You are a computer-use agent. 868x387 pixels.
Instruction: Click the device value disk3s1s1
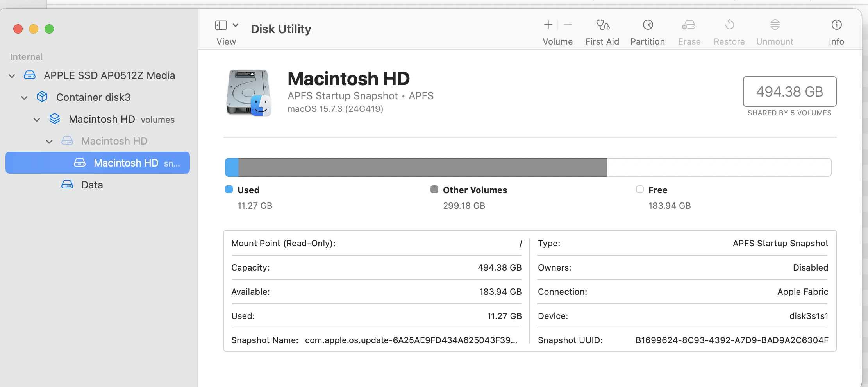(809, 316)
